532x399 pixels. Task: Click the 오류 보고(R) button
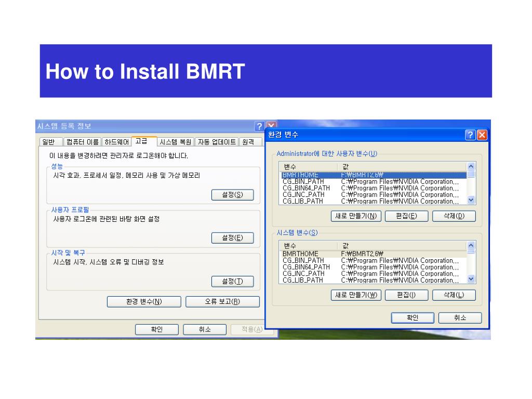(222, 302)
